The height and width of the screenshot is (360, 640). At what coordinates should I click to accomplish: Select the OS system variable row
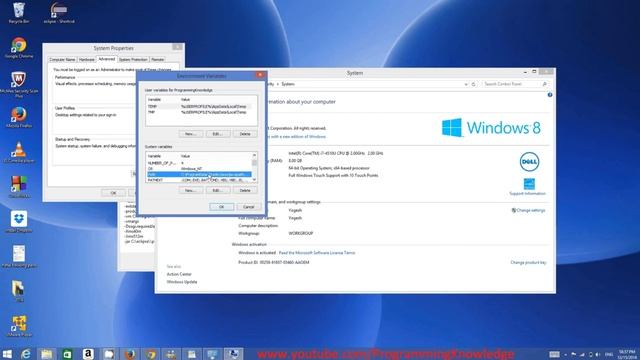click(x=199, y=169)
